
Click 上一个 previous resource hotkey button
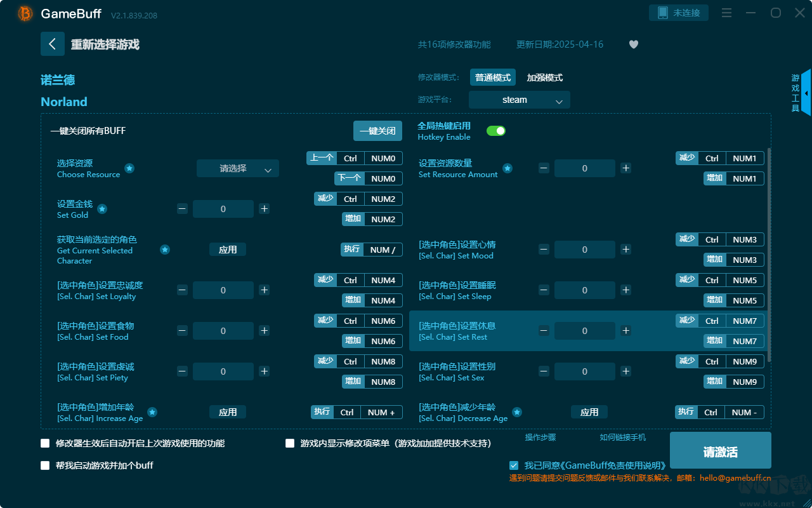point(322,158)
